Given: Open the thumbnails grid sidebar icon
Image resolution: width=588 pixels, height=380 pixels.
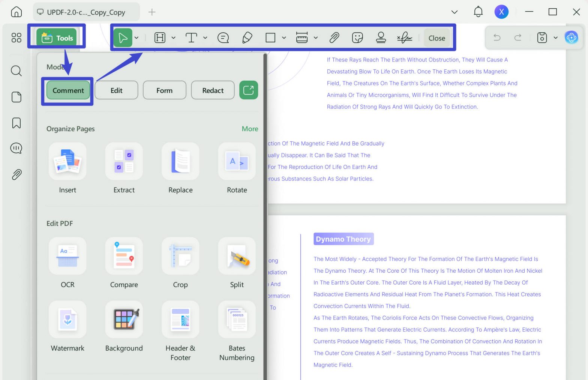Looking at the screenshot, I should [16, 38].
